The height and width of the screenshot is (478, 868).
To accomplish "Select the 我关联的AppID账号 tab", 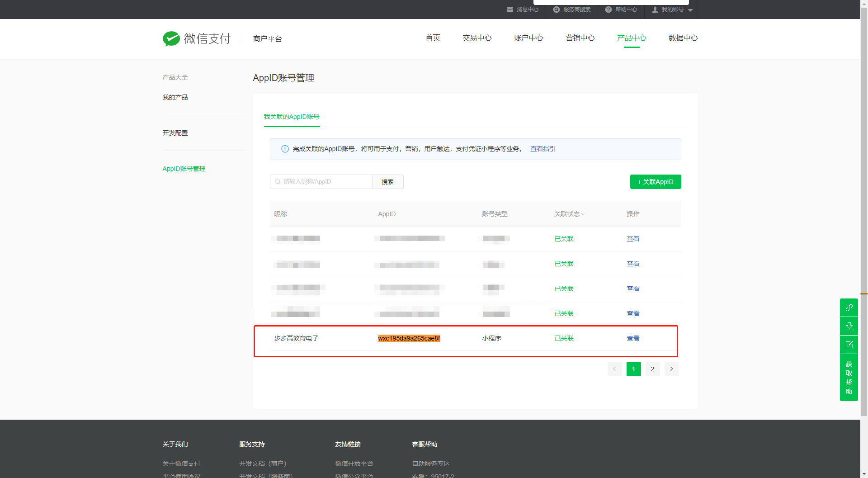I will coord(292,117).
